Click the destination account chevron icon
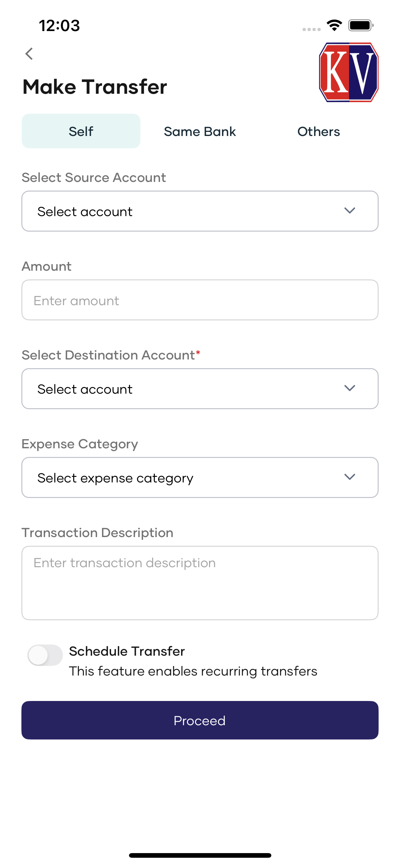 (350, 388)
